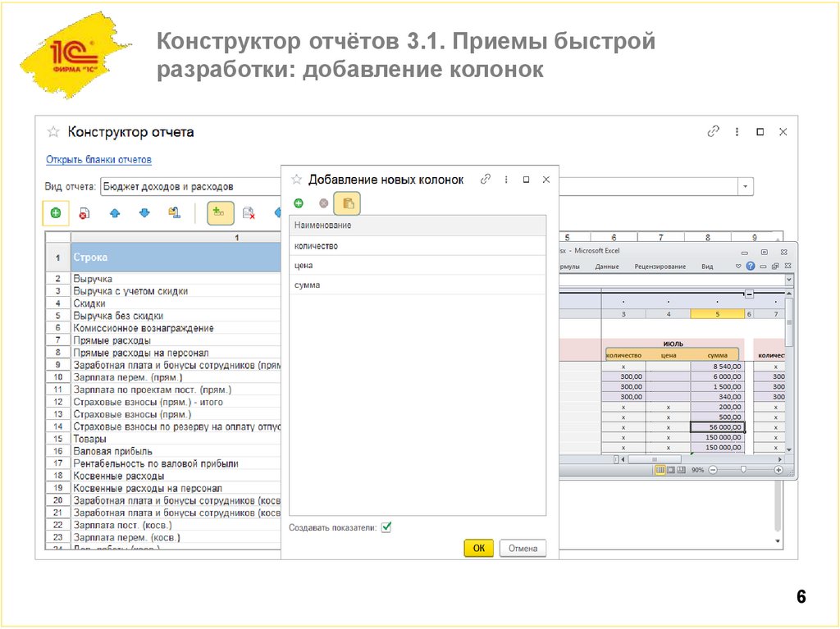Image resolution: width=840 pixels, height=629 pixels.
Task: Toggle the Создавать показатели checkbox
Action: point(386,528)
